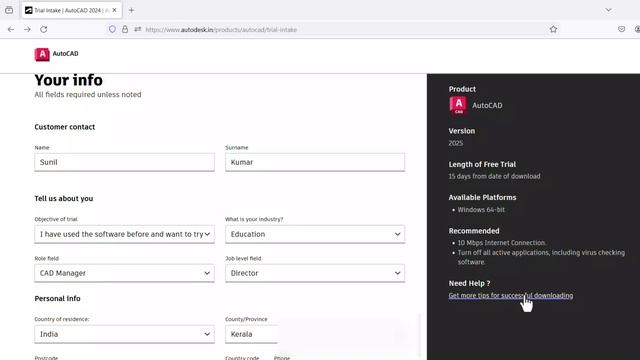This screenshot has height=360, width=640.
Task: Click the AutoCAD text in page header
Action: click(65, 53)
